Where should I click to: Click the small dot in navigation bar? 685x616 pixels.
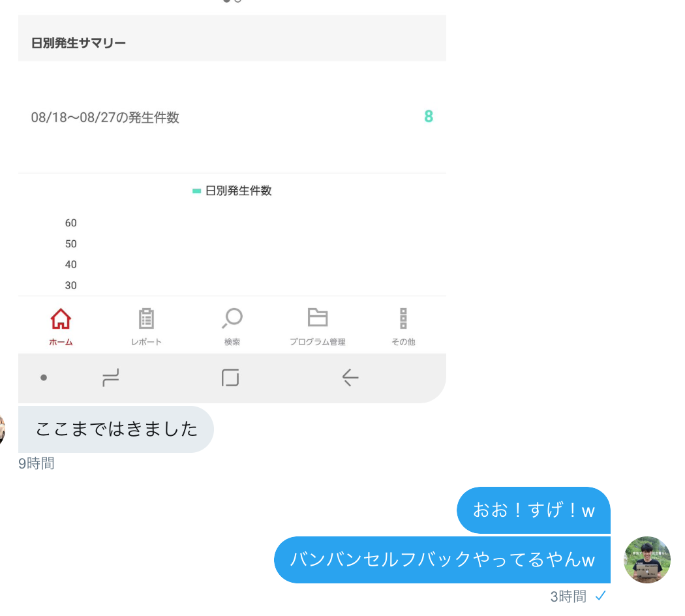pos(44,377)
